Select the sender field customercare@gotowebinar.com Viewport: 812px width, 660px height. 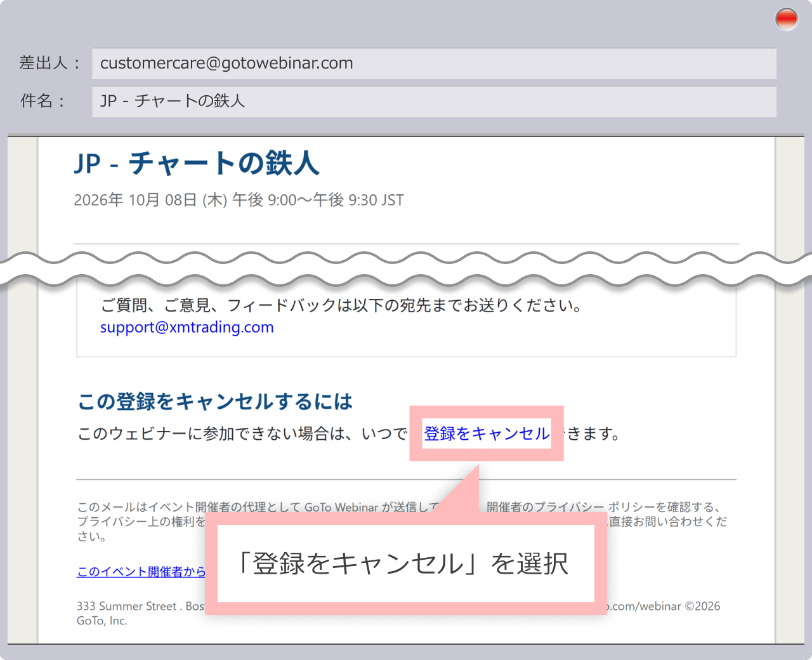(434, 63)
